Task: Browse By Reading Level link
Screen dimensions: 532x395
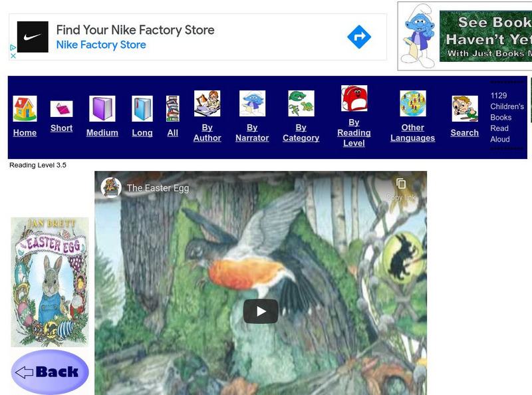Action: tap(354, 133)
